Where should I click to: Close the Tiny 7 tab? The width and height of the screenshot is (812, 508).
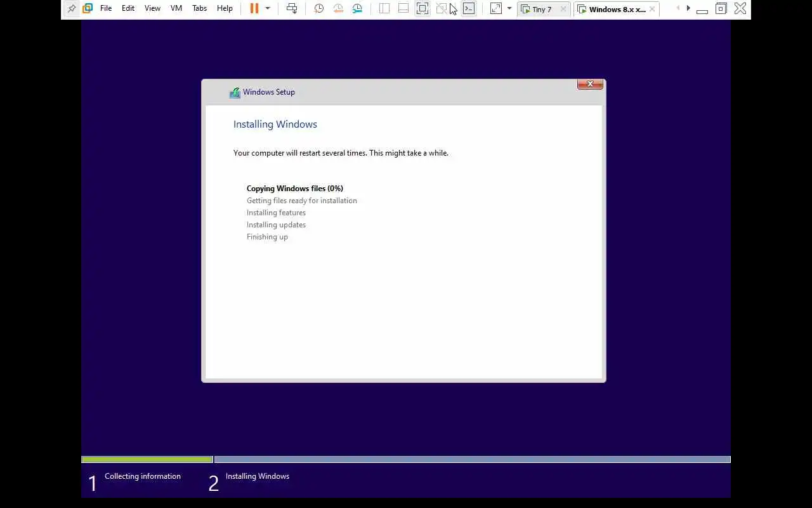coord(563,9)
